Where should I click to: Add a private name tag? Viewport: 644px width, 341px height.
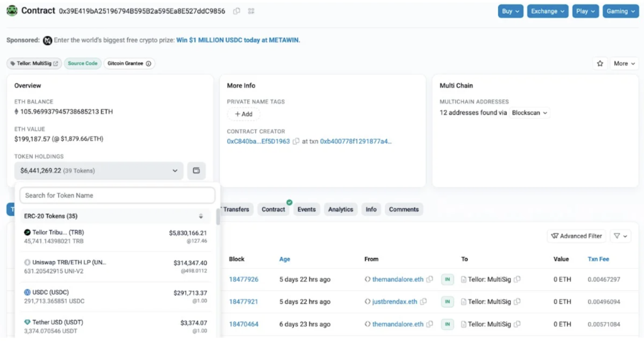point(243,114)
